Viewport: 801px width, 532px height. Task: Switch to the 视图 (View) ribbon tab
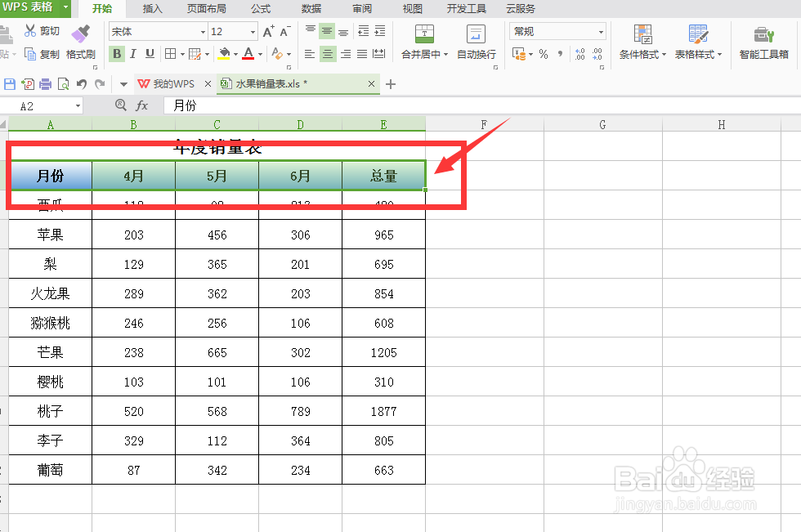pyautogui.click(x=412, y=9)
